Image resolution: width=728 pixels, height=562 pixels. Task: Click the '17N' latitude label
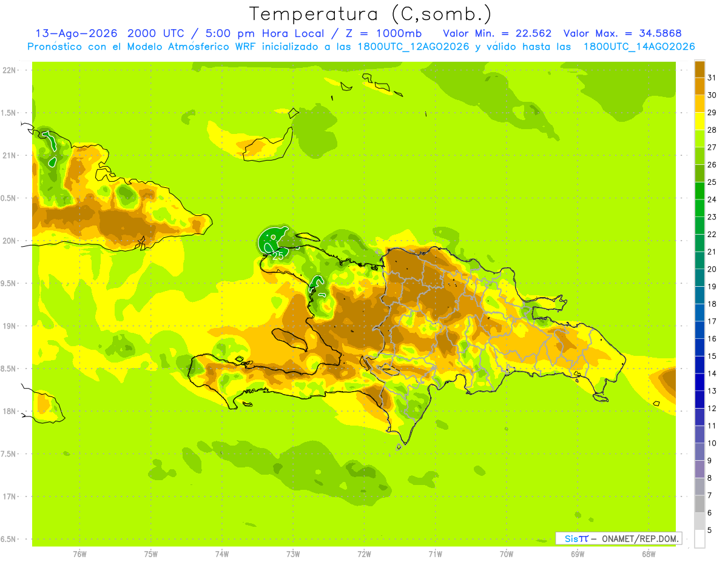point(9,497)
